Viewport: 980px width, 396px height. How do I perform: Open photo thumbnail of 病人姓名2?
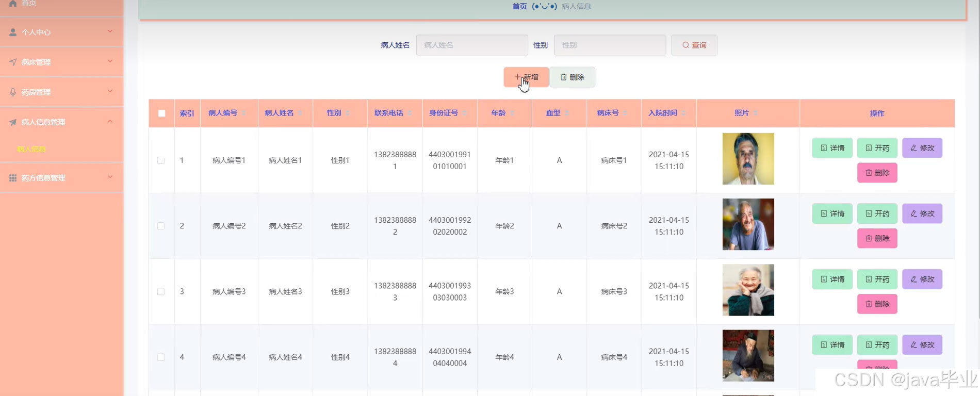coord(748,224)
